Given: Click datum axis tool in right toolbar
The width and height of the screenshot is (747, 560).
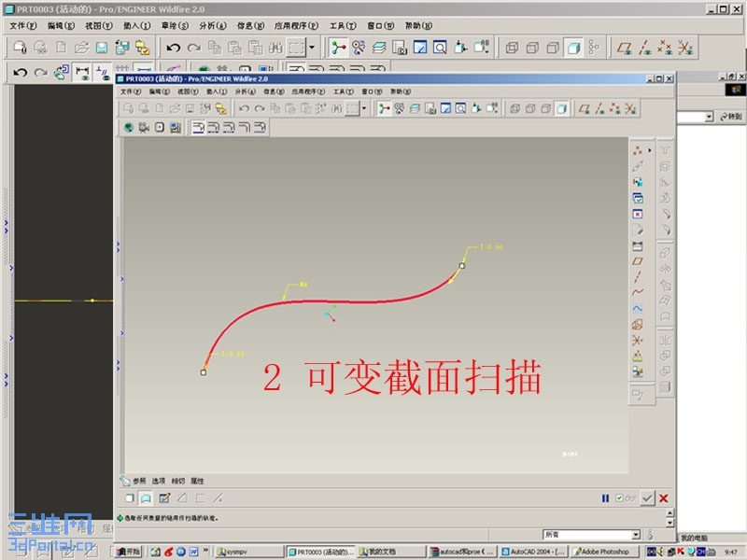Looking at the screenshot, I should tap(638, 276).
